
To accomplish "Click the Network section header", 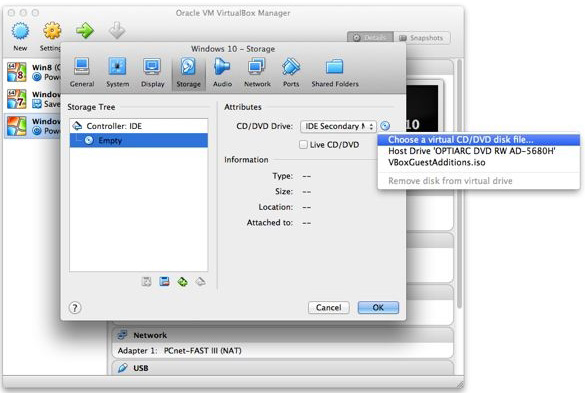I will [283, 335].
